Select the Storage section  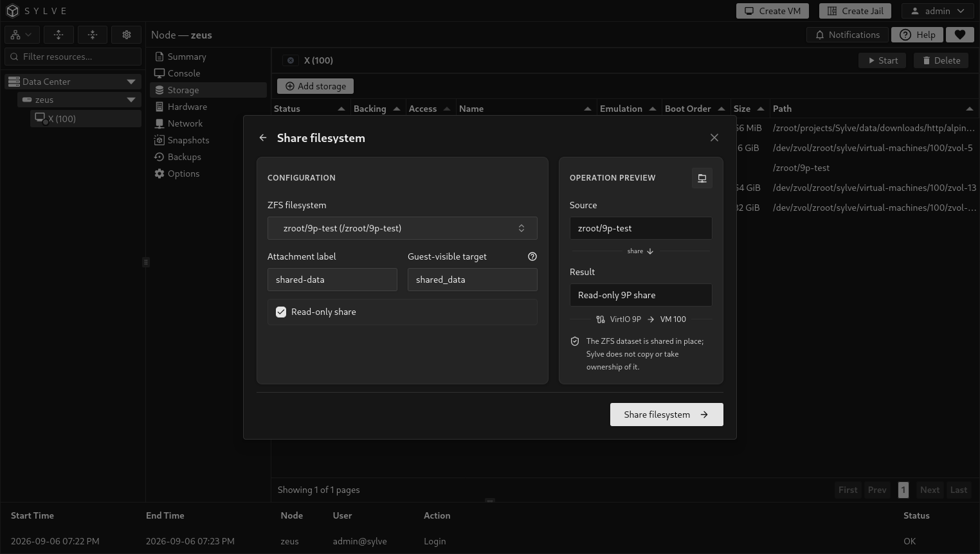tap(208, 90)
